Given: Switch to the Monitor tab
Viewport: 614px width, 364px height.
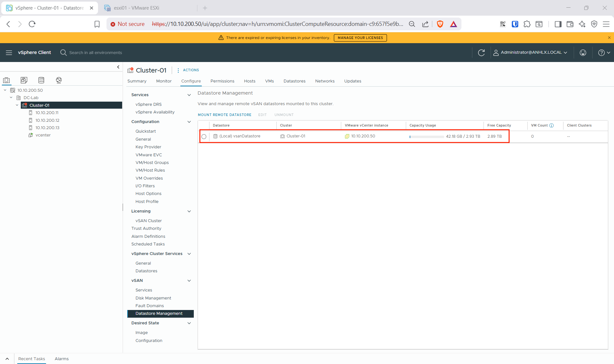Looking at the screenshot, I should [x=164, y=81].
